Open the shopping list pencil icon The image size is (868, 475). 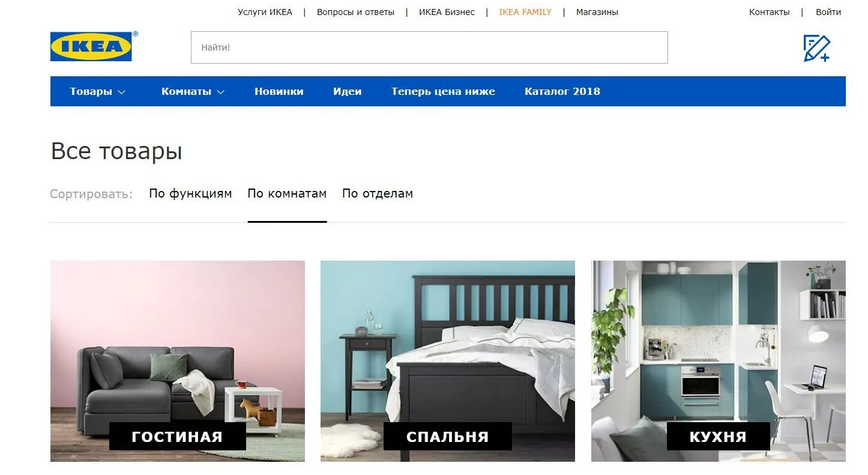pyautogui.click(x=816, y=48)
